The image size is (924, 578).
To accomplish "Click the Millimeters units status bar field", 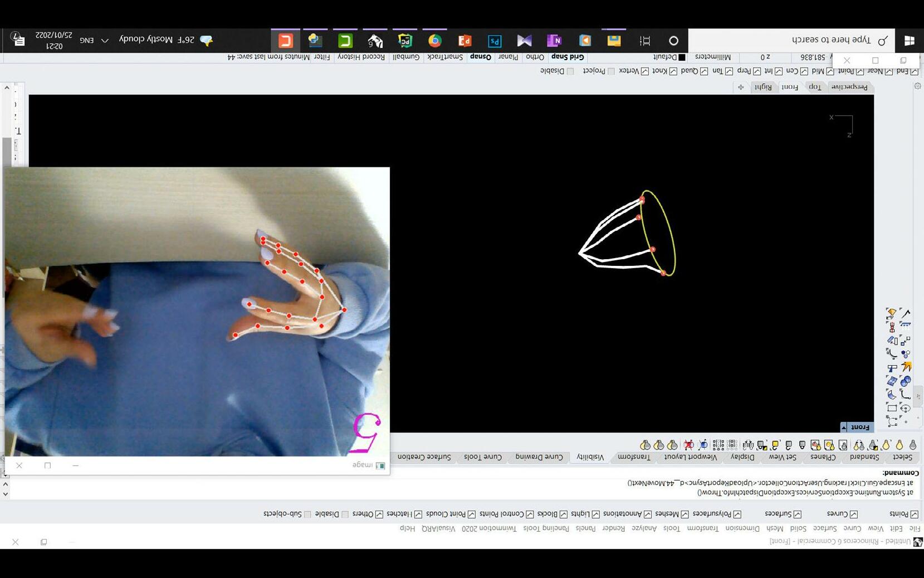I will pyautogui.click(x=713, y=57).
